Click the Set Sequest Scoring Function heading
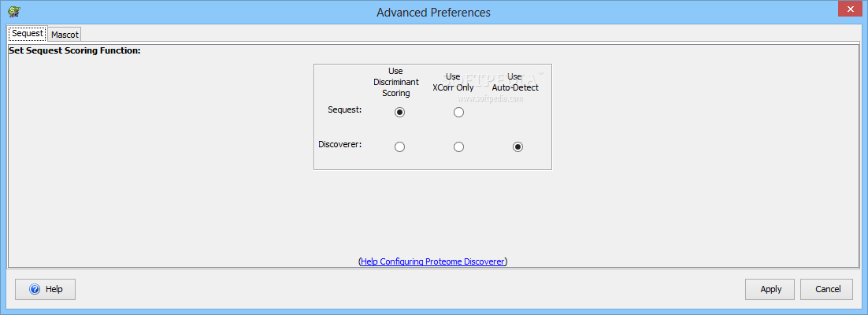868x315 pixels. click(x=74, y=50)
